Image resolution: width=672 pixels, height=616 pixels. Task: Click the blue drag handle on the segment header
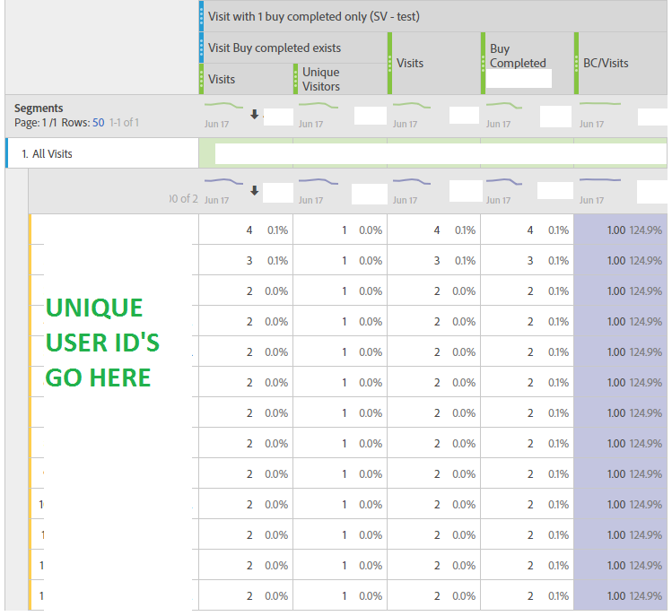(x=201, y=16)
